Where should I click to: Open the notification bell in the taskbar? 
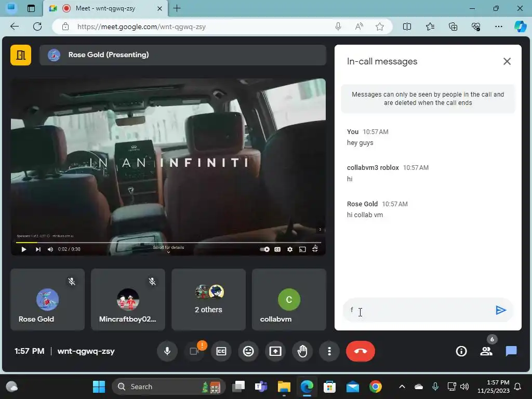(518, 387)
